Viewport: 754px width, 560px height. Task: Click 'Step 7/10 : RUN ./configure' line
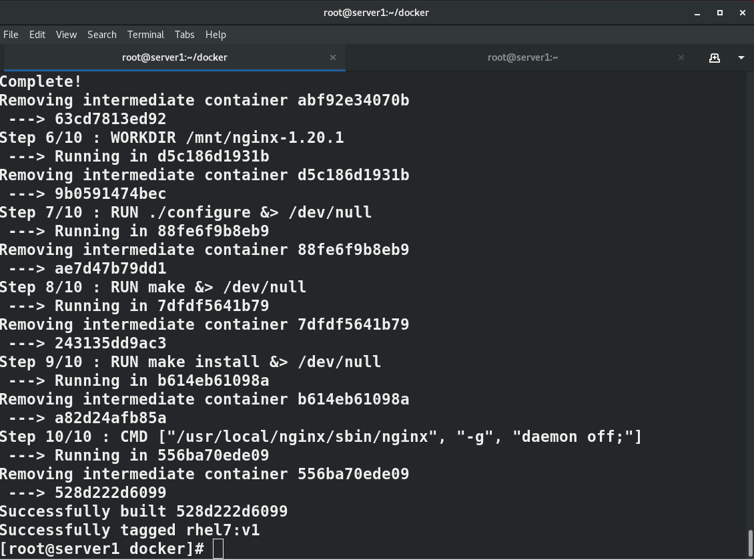185,213
